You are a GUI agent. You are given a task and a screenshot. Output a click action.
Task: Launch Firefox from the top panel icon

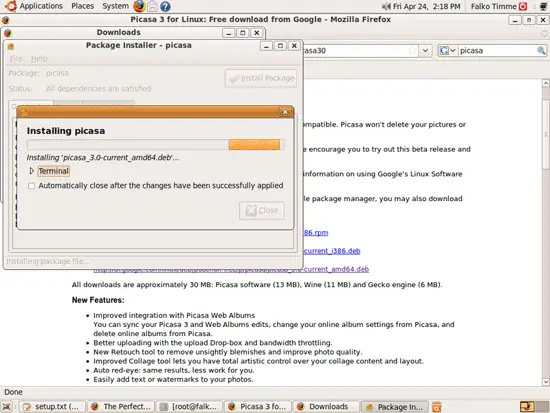pyautogui.click(x=139, y=6)
